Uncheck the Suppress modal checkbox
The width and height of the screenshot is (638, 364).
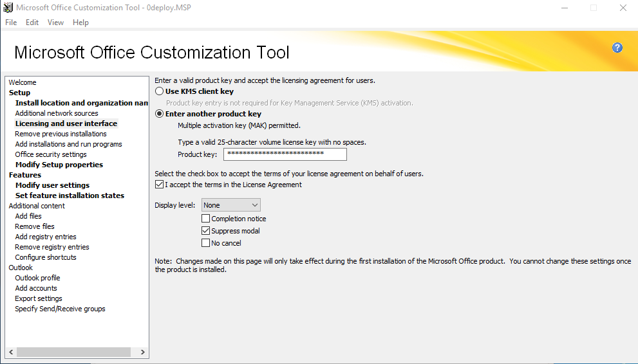click(206, 231)
